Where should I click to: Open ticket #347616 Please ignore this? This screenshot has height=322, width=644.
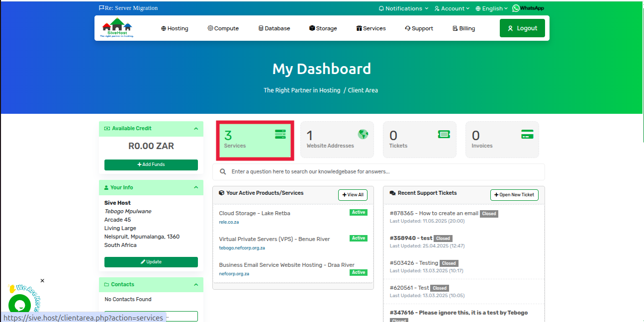click(459, 313)
